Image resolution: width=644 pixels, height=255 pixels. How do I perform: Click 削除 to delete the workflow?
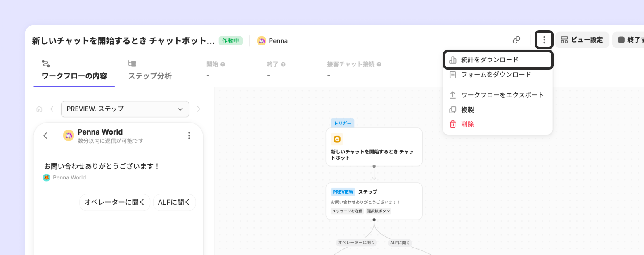point(497,124)
